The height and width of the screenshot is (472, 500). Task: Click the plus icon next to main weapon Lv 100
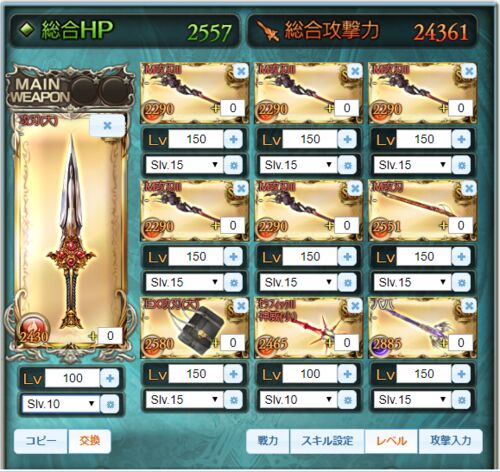pyautogui.click(x=110, y=378)
